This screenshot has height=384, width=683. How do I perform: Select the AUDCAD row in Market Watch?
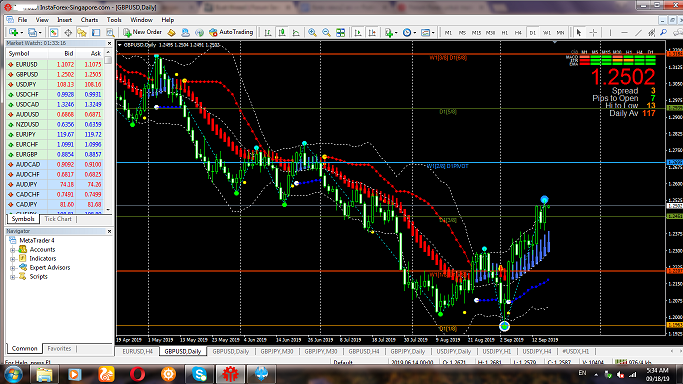click(54, 165)
